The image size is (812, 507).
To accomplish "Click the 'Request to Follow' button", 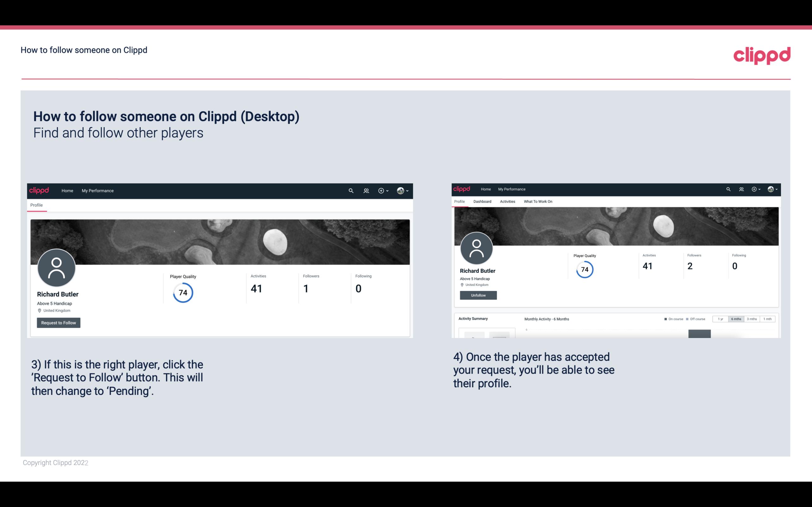I will [58, 323].
